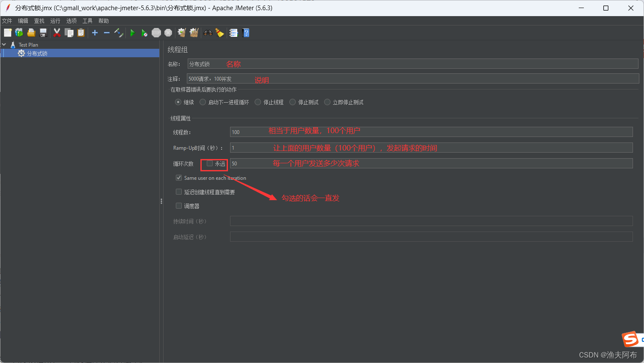Open the Templates icon in toolbar
The width and height of the screenshot is (644, 363).
click(x=19, y=33)
